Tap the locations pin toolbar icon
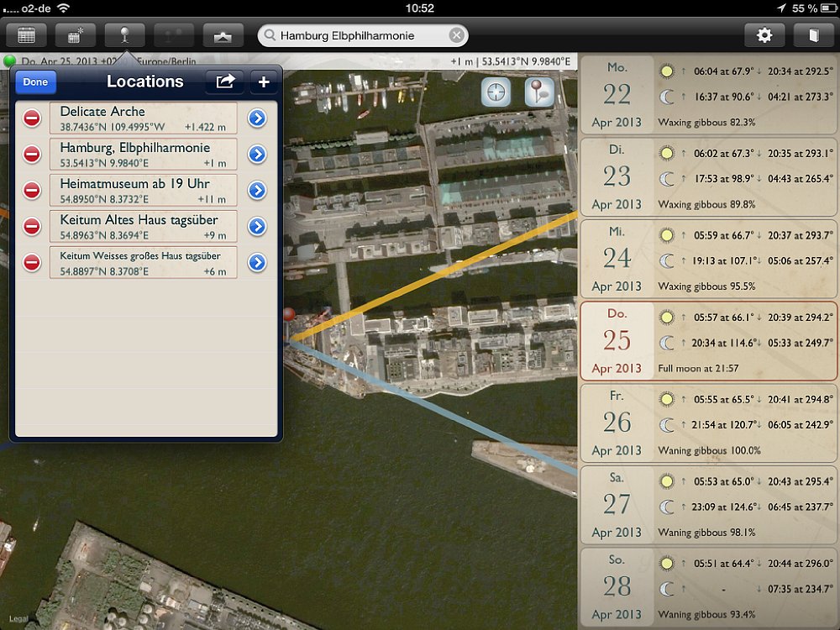 pyautogui.click(x=125, y=36)
